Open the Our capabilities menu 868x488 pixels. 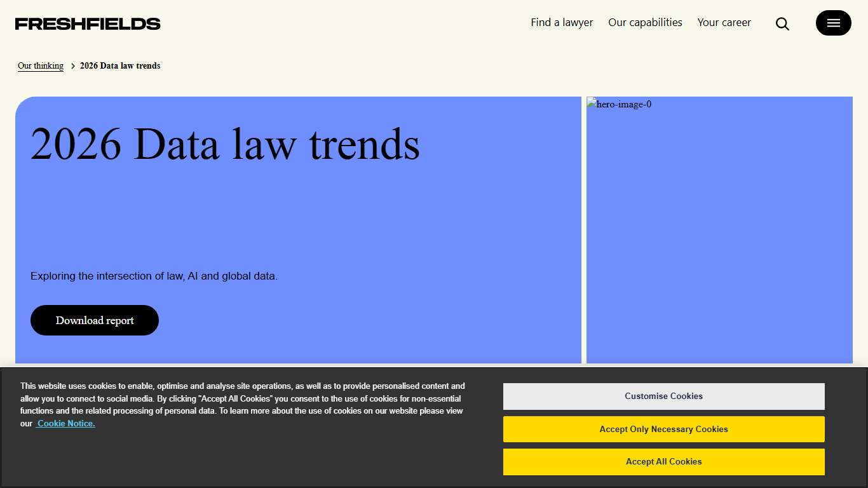pos(645,22)
